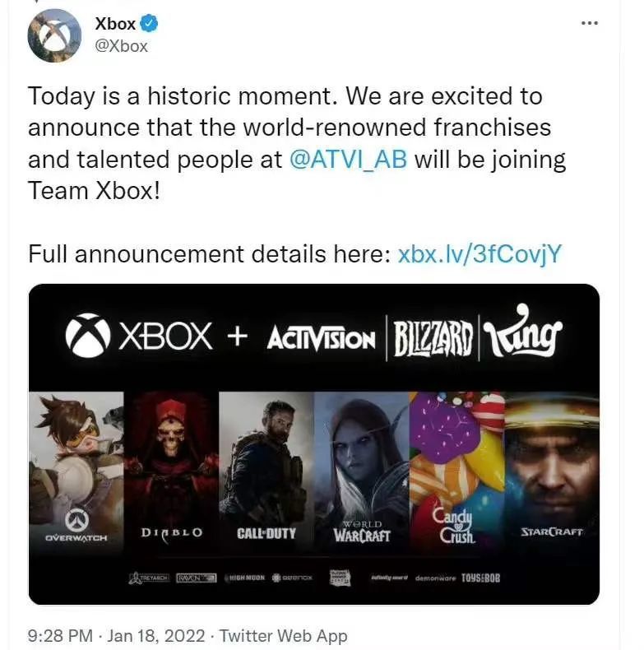Open the tweet's more options menu
This screenshot has height=650, width=644.
[589, 23]
